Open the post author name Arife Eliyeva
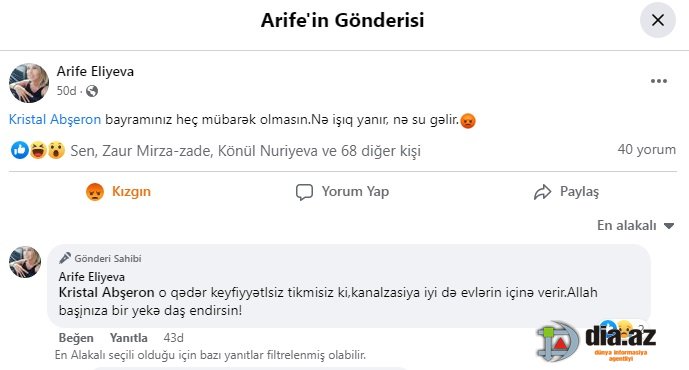Image resolution: width=689 pixels, height=370 pixels. [x=95, y=71]
